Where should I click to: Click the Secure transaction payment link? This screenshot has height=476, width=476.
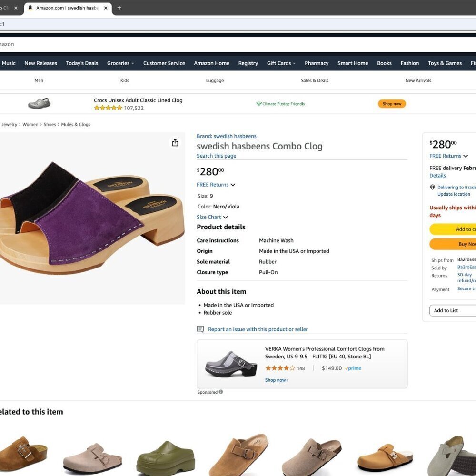coord(466,289)
